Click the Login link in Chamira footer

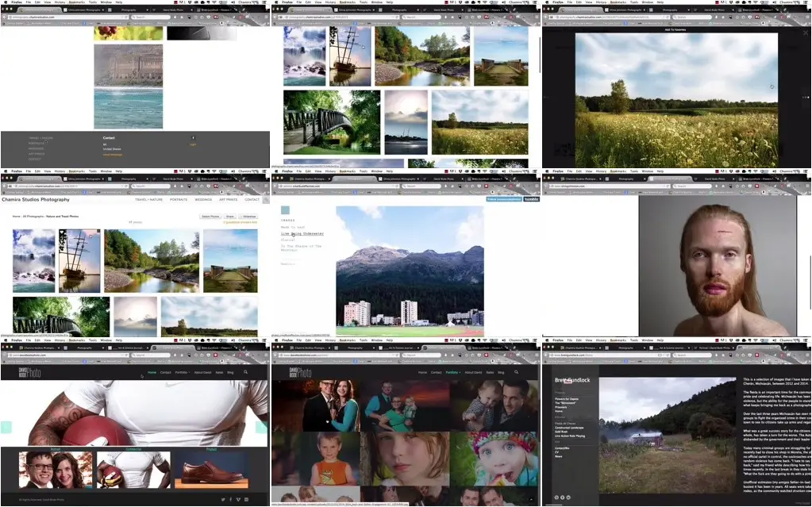(193, 144)
